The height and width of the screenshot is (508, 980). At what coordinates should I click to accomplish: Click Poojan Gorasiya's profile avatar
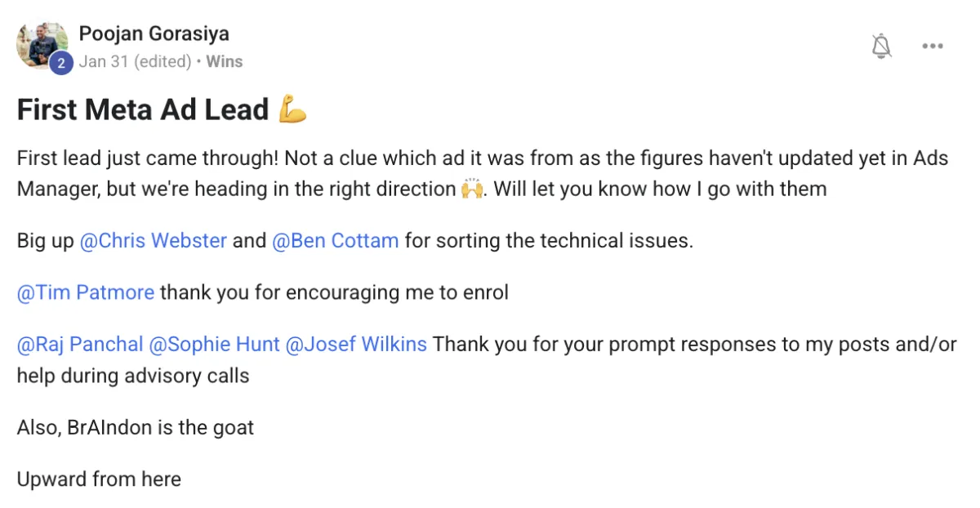42,44
